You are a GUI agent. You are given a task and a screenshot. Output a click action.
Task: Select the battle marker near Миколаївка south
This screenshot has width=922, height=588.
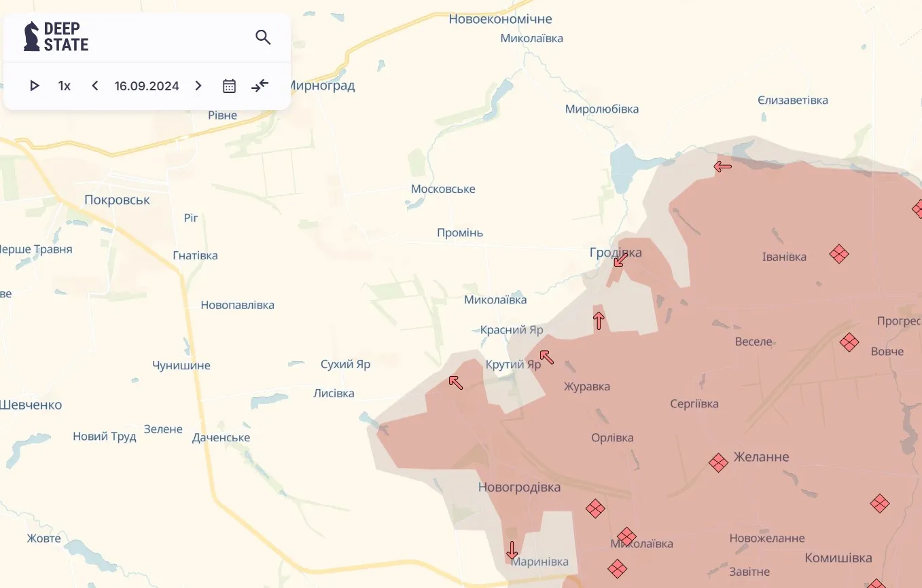tap(626, 536)
